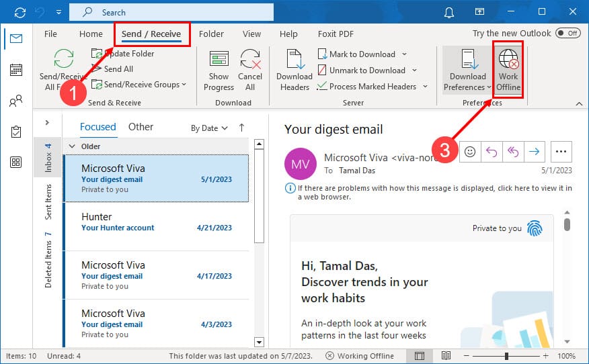
Task: Click the Reply All icon
Action: (x=513, y=152)
